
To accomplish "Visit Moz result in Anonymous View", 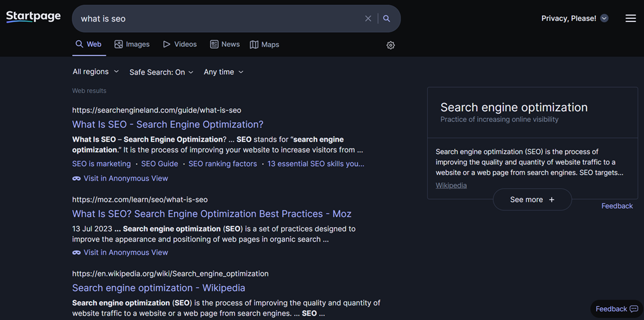I will (120, 252).
